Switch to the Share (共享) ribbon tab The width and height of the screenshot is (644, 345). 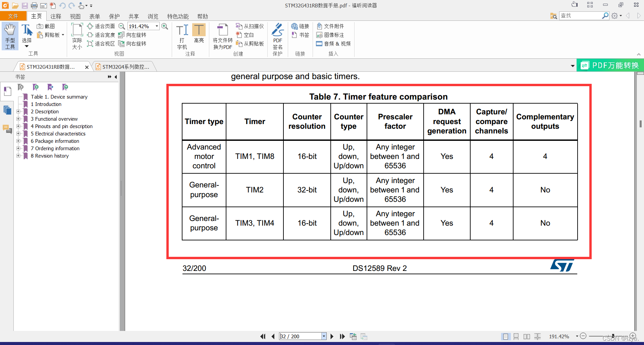point(133,16)
